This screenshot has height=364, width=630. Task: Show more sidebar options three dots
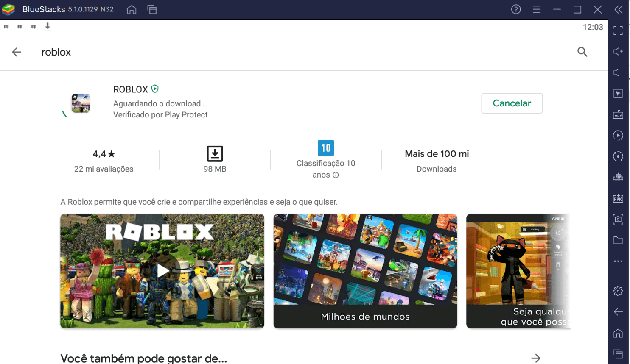[x=618, y=261]
